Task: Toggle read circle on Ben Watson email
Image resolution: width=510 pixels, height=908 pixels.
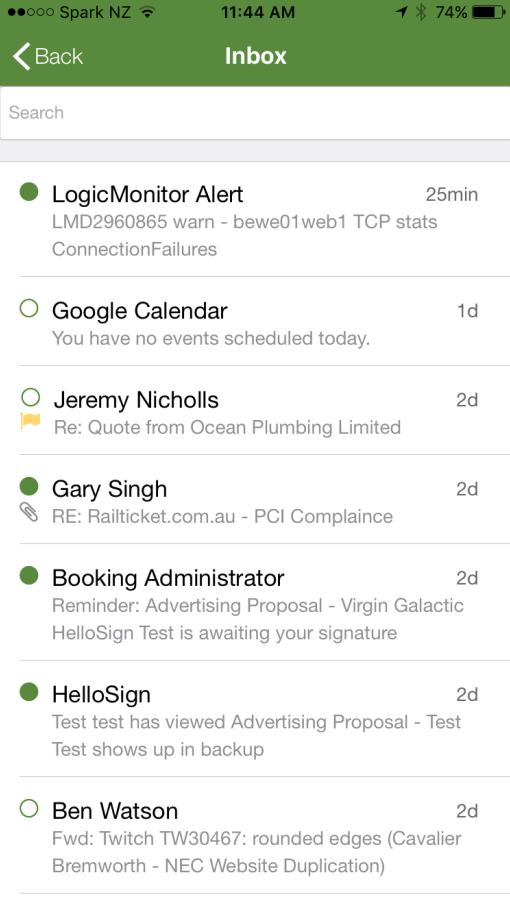Action: (x=29, y=808)
